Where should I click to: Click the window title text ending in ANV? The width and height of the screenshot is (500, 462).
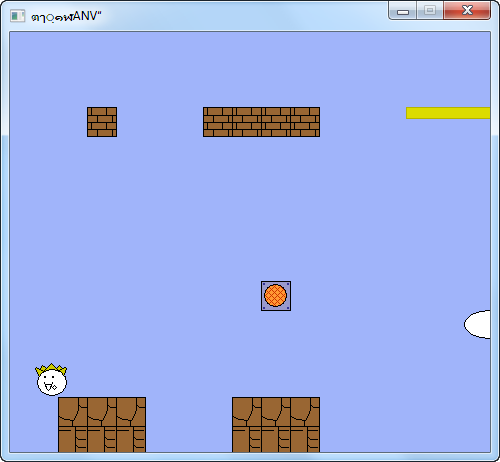66,16
